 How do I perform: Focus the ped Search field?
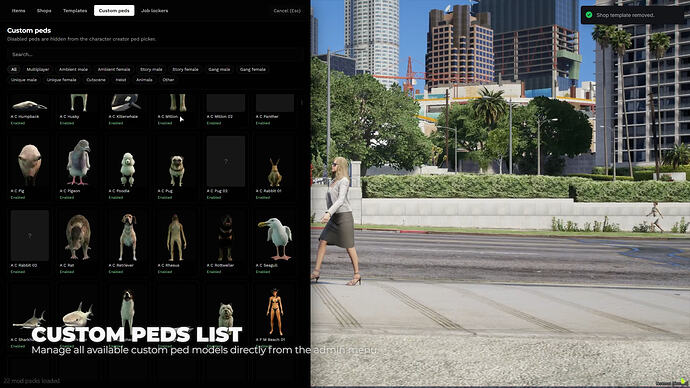tap(155, 54)
